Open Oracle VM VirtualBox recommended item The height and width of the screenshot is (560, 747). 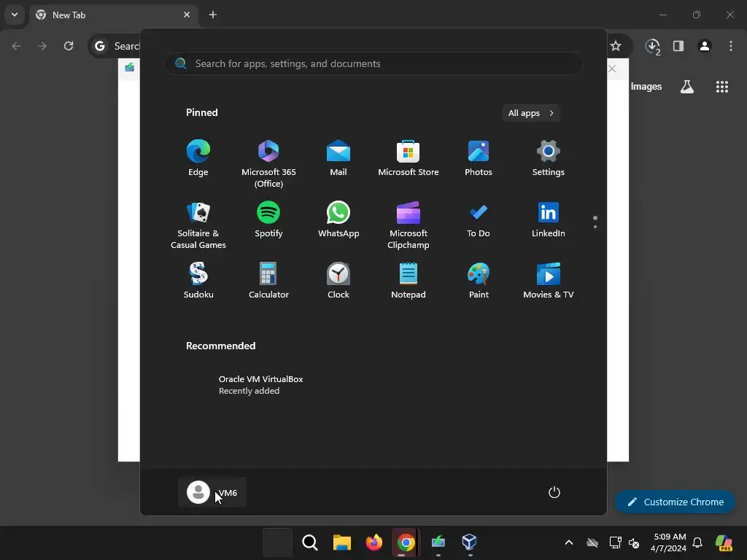point(260,385)
